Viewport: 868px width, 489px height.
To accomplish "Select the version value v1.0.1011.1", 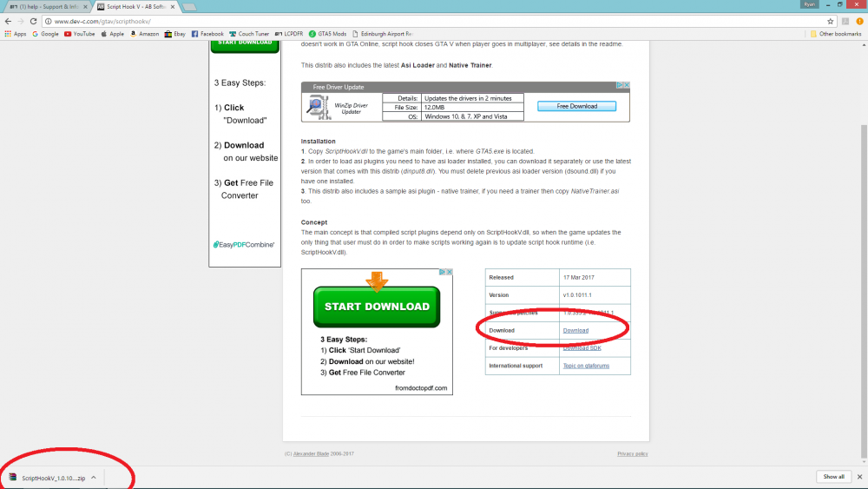I will 577,295.
